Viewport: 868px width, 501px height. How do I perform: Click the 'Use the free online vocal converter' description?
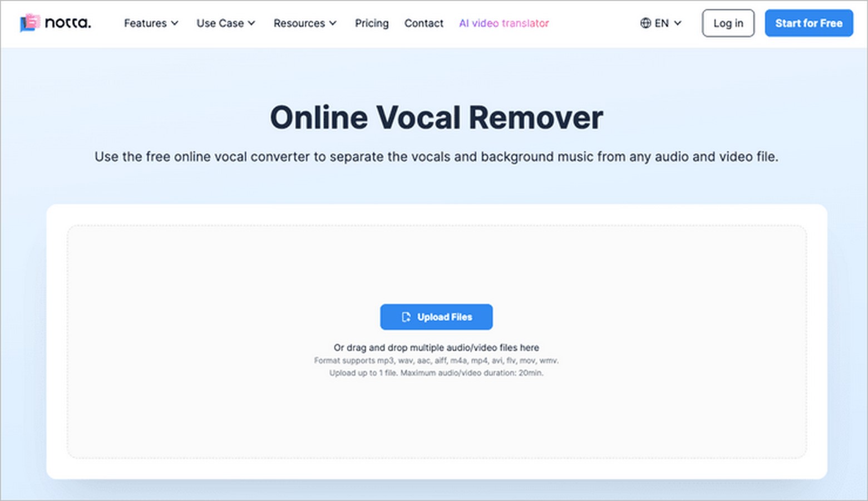click(436, 157)
